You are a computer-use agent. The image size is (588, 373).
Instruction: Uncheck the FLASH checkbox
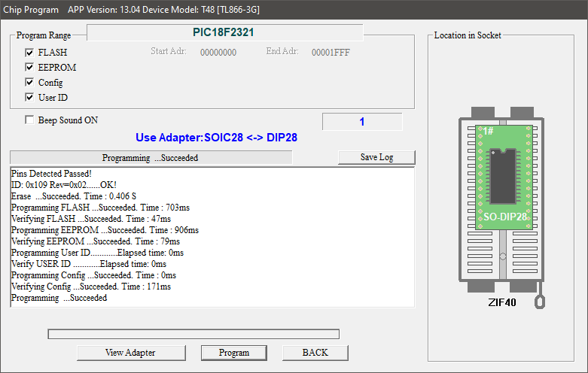[x=29, y=53]
